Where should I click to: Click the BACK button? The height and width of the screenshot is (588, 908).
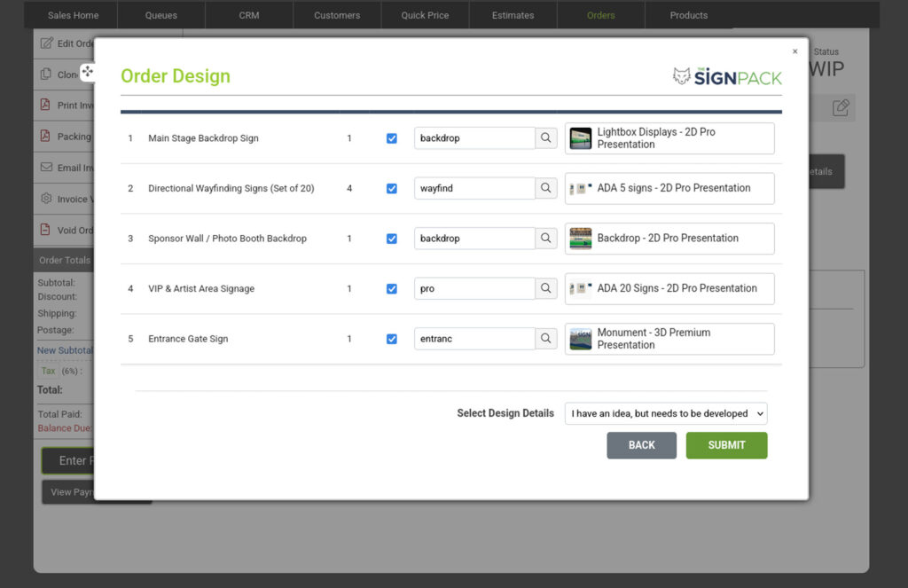642,445
